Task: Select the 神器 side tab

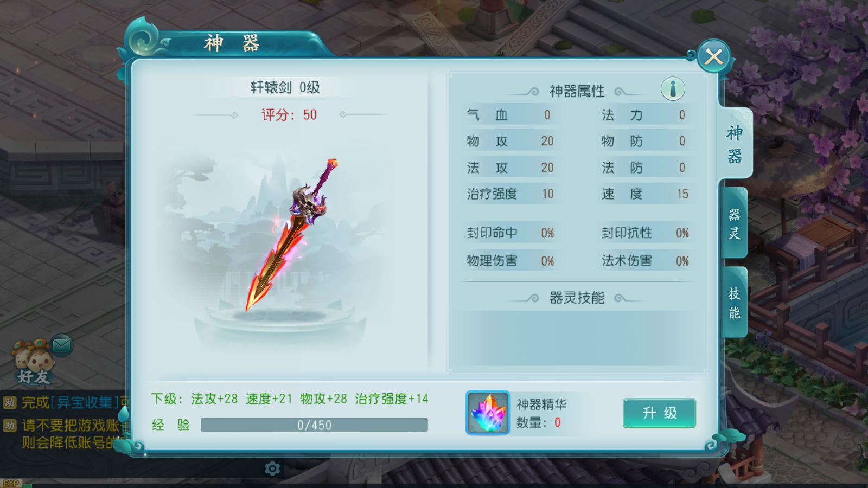Action: point(735,144)
